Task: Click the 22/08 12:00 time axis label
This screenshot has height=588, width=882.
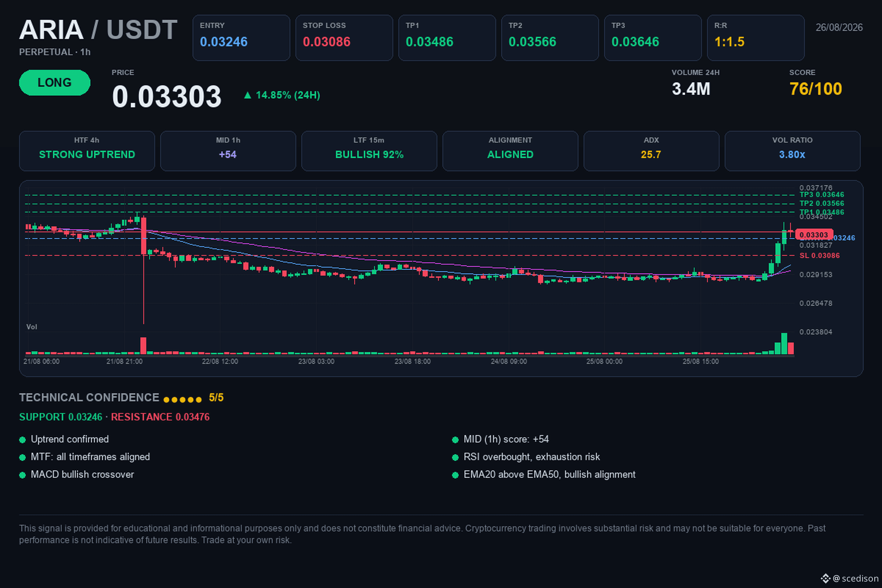Action: (220, 362)
